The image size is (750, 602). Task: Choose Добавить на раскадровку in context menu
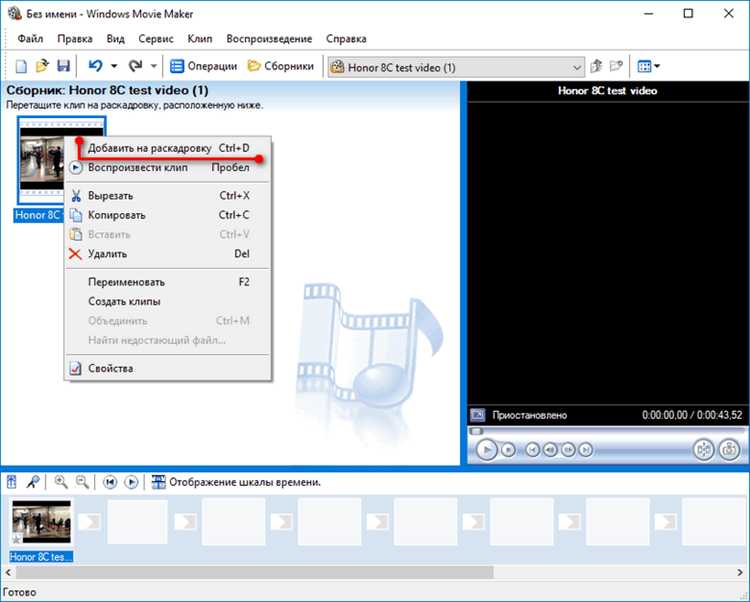coord(168,148)
